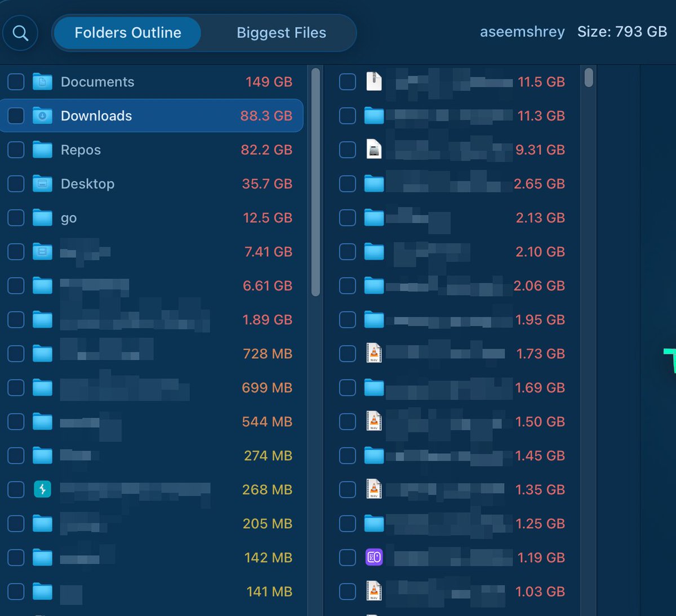Click the VLC video icon, 1.03 GB
This screenshot has width=676, height=616.
[x=374, y=591]
